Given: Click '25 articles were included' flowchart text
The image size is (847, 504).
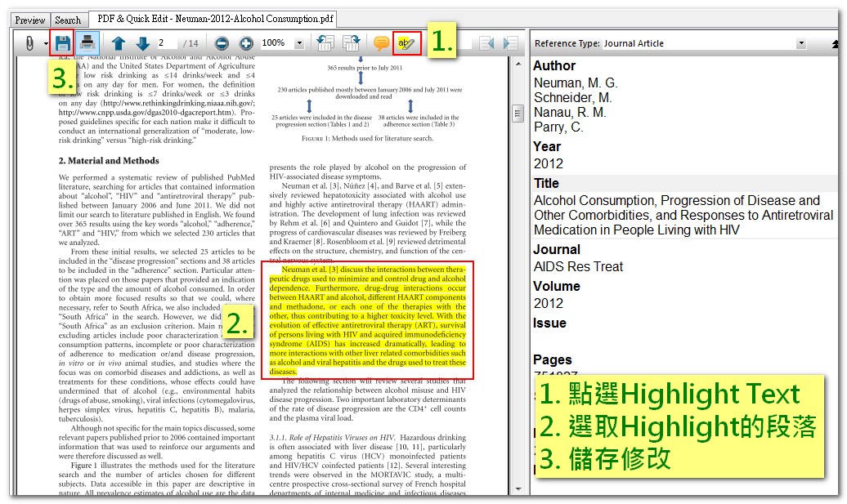Looking at the screenshot, I should (x=322, y=120).
